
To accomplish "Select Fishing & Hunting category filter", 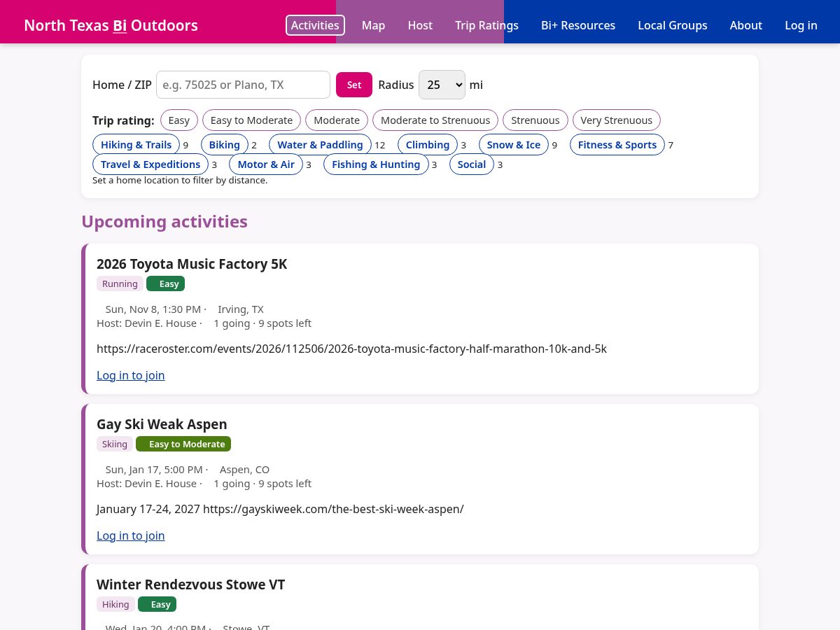I will 376,164.
